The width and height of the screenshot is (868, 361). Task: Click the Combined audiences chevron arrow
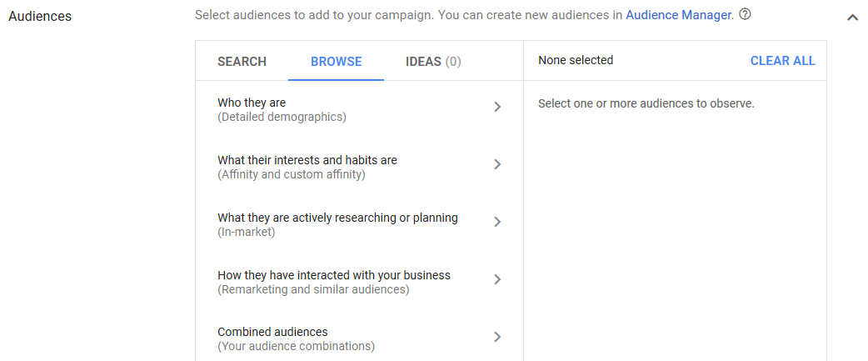click(497, 337)
